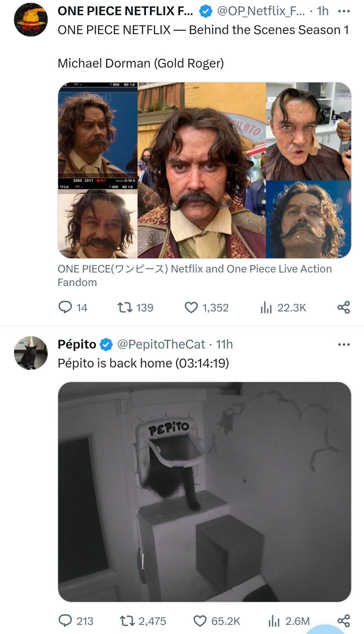Open ONE PIECE NETFLIX account name
The height and width of the screenshot is (634, 364).
click(125, 11)
